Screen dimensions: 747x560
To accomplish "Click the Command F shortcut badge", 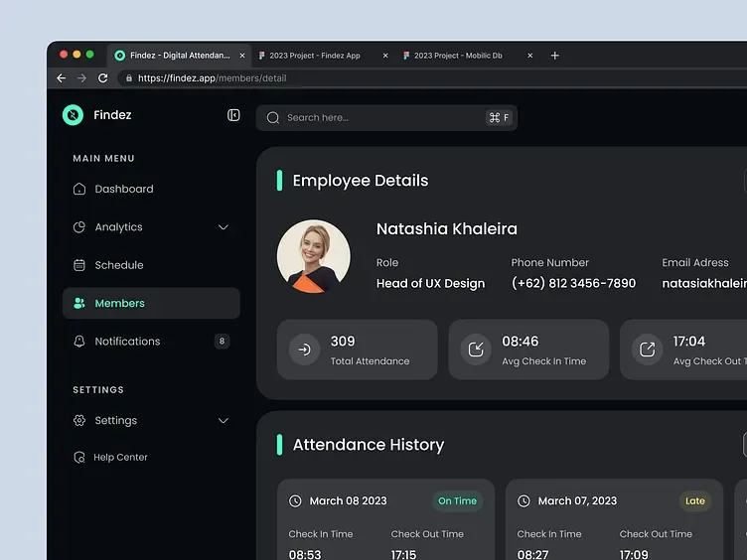I will tap(500, 117).
